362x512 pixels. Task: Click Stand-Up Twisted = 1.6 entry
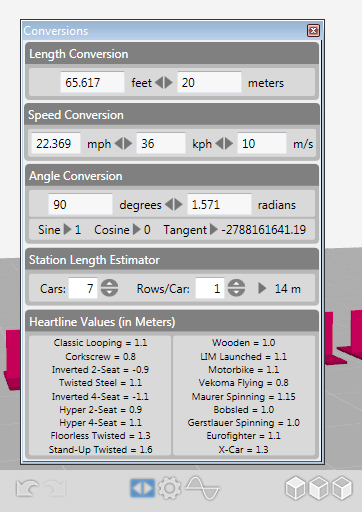100,449
